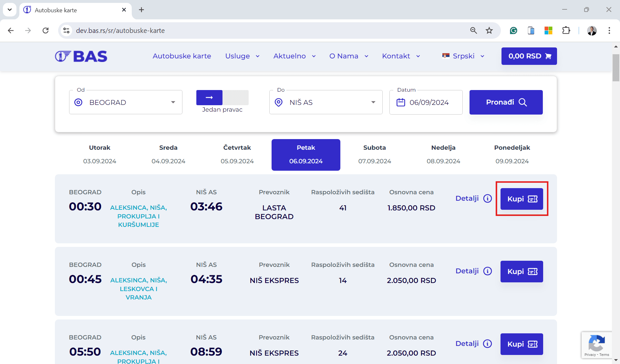The height and width of the screenshot is (364, 620).
Task: Click the reading list extension icon
Action: tap(531, 30)
